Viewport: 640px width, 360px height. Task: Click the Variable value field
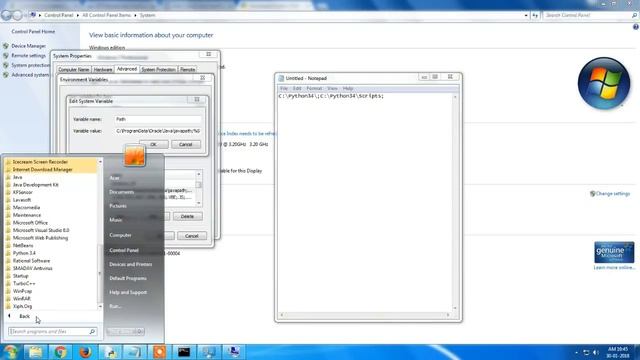pyautogui.click(x=158, y=131)
